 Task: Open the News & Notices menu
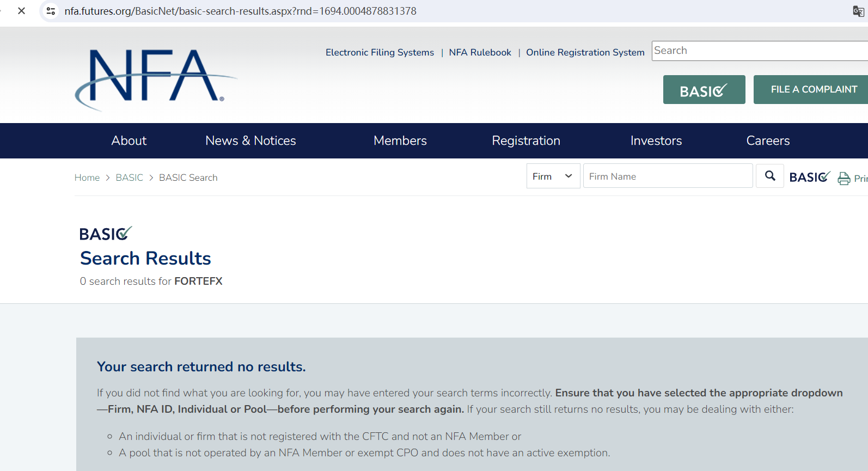[251, 140]
